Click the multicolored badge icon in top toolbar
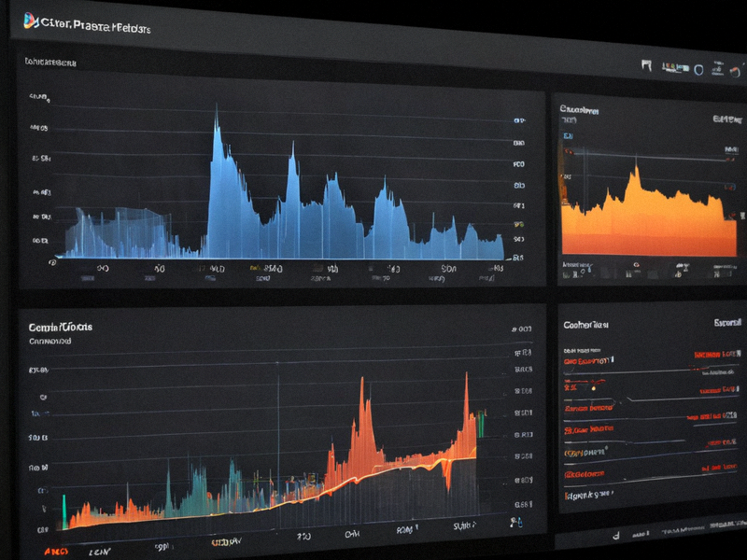 click(x=675, y=67)
